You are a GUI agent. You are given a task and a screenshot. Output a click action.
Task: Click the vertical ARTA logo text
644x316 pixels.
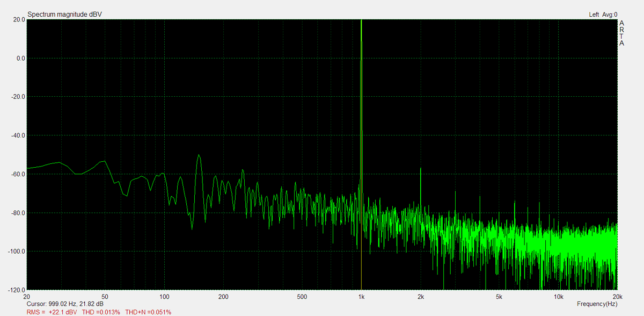click(x=621, y=33)
